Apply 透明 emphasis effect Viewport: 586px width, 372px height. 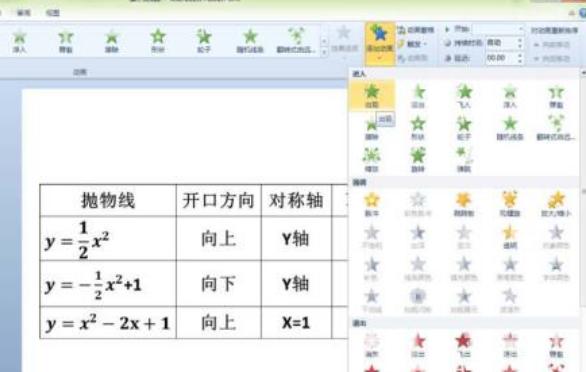pyautogui.click(x=510, y=237)
